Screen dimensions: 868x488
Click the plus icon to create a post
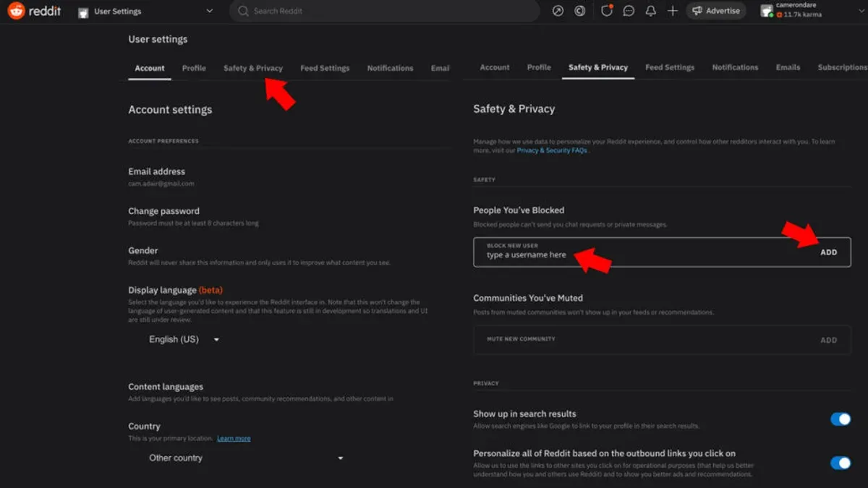(673, 11)
